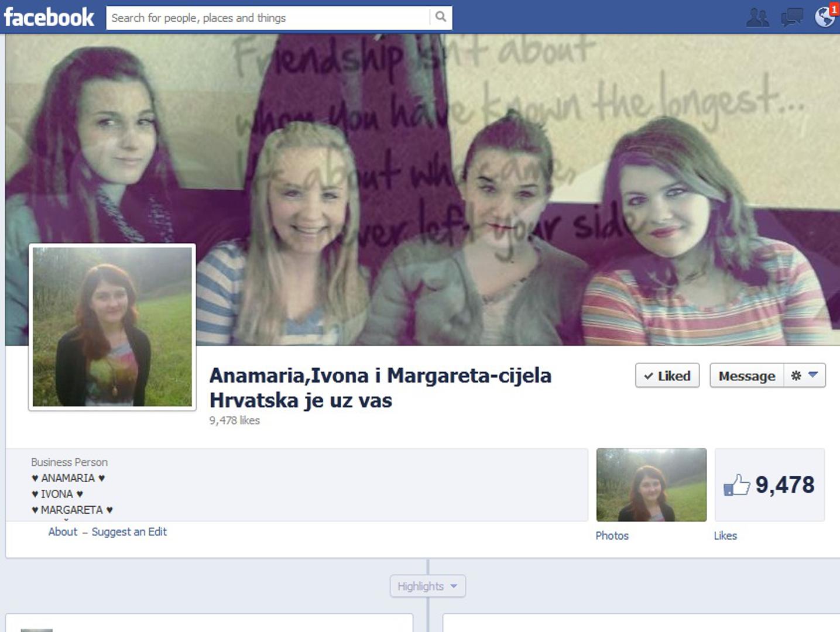Image resolution: width=840 pixels, height=632 pixels.
Task: Select the Likes label
Action: [x=725, y=535]
